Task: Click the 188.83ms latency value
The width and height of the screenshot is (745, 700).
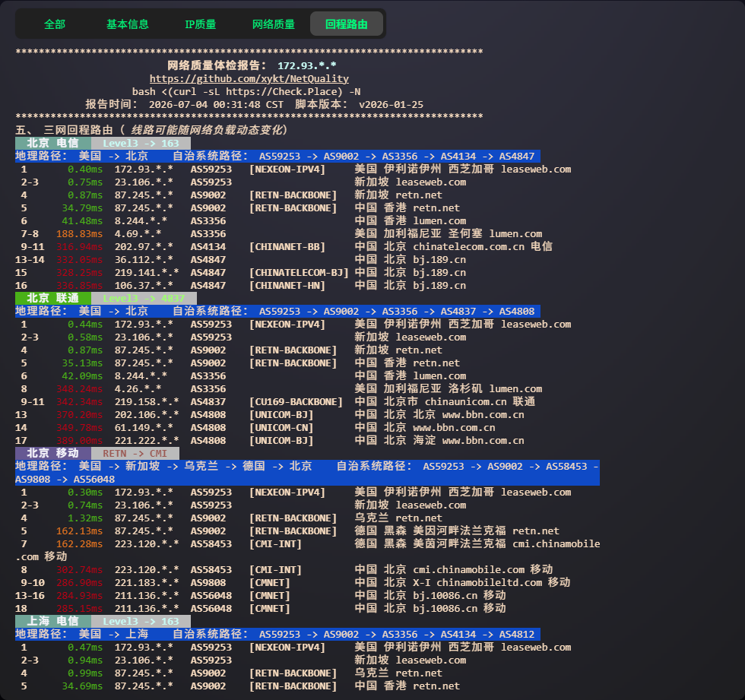Action: click(x=79, y=233)
